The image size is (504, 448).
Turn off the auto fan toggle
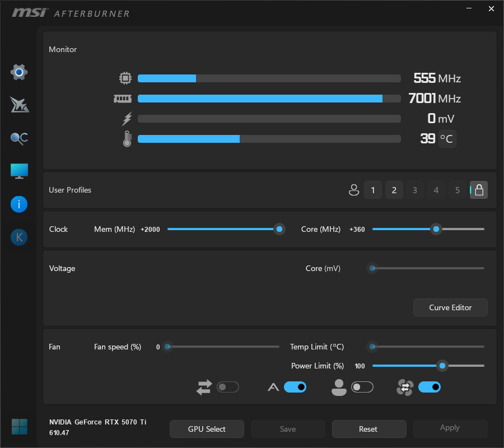click(295, 388)
